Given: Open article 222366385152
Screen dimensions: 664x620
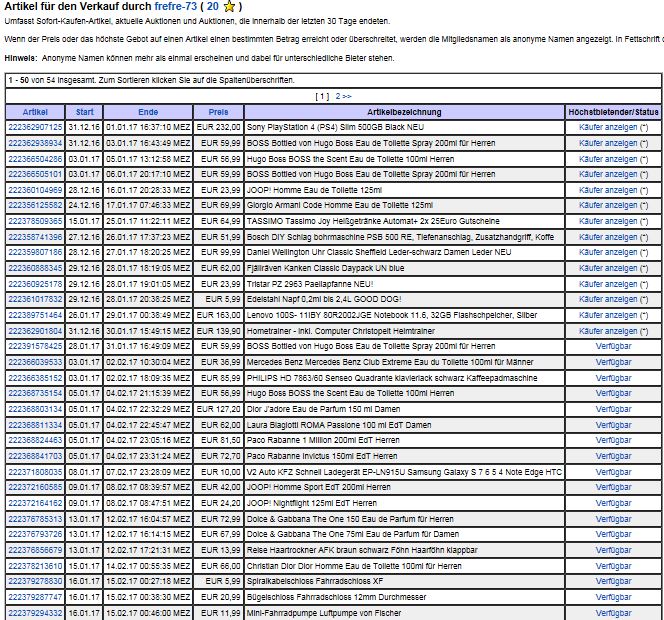Looking at the screenshot, I should pyautogui.click(x=35, y=378).
